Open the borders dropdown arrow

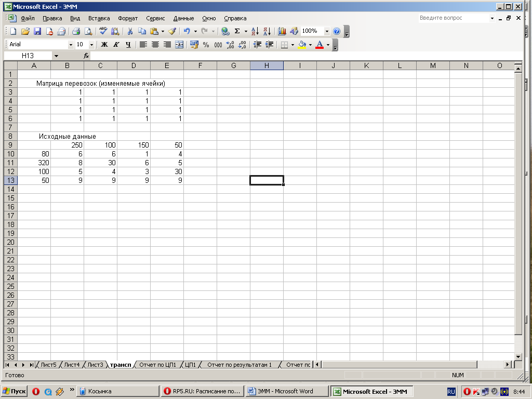pyautogui.click(x=293, y=45)
